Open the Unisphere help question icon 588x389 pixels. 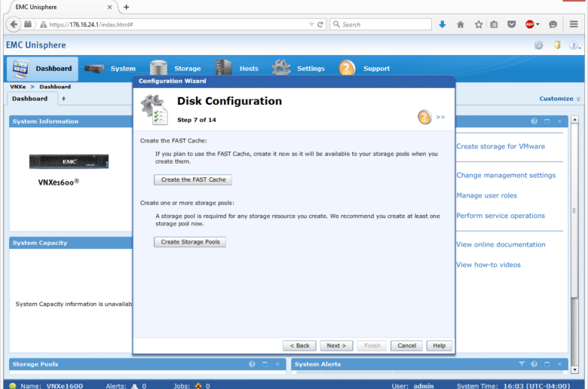pos(574,45)
